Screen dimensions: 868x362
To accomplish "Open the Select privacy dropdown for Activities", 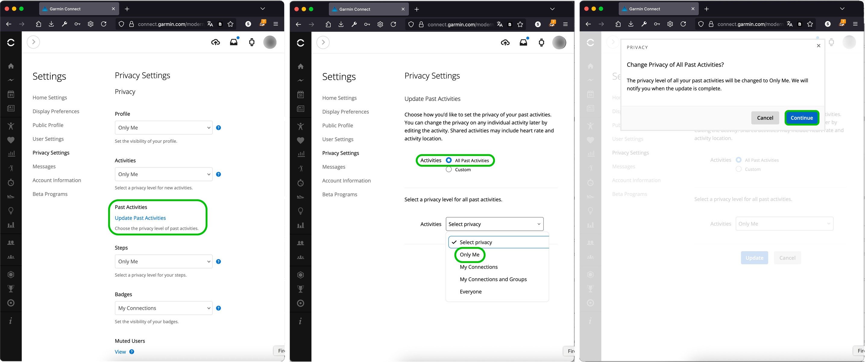I will pyautogui.click(x=494, y=224).
